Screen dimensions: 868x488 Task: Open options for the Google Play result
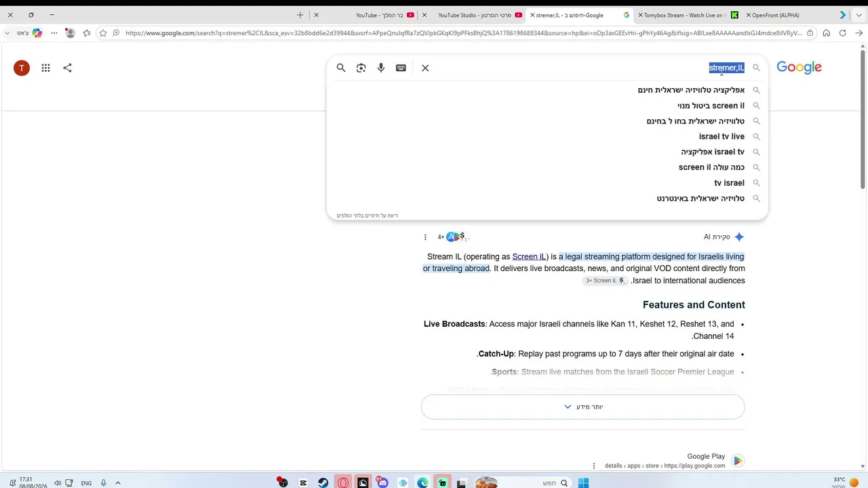pos(594,466)
